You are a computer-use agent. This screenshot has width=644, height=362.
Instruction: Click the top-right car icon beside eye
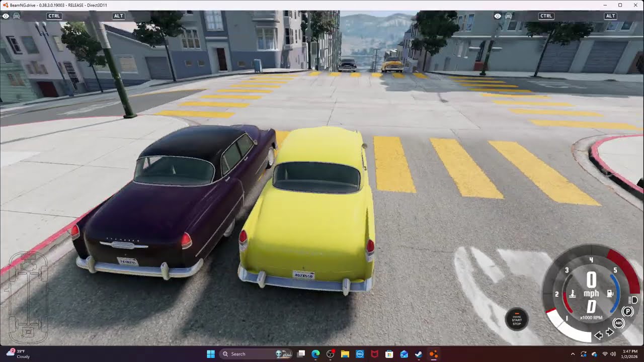[x=508, y=16]
